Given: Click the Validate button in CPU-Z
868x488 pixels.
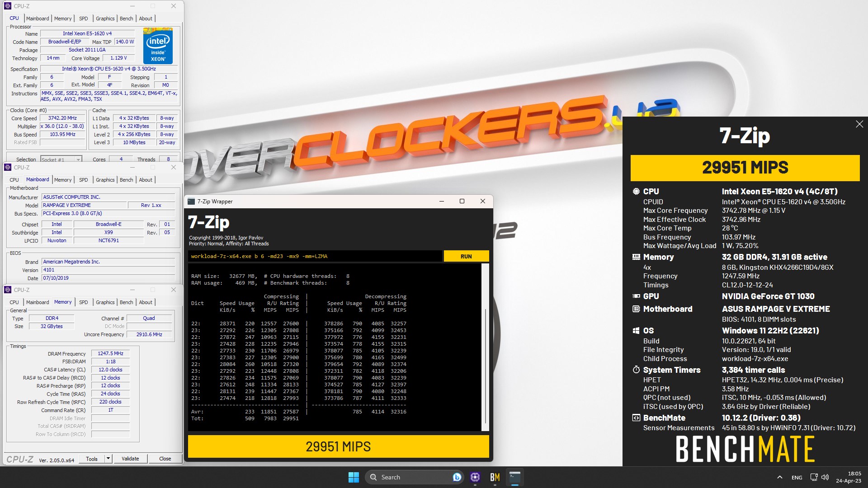Looking at the screenshot, I should point(130,459).
